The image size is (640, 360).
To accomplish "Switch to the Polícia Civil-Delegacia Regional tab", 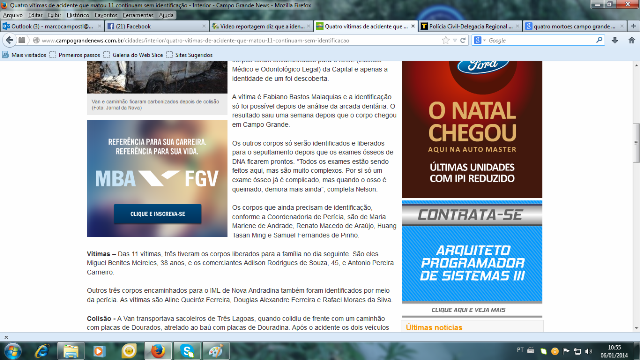I will pos(470,26).
